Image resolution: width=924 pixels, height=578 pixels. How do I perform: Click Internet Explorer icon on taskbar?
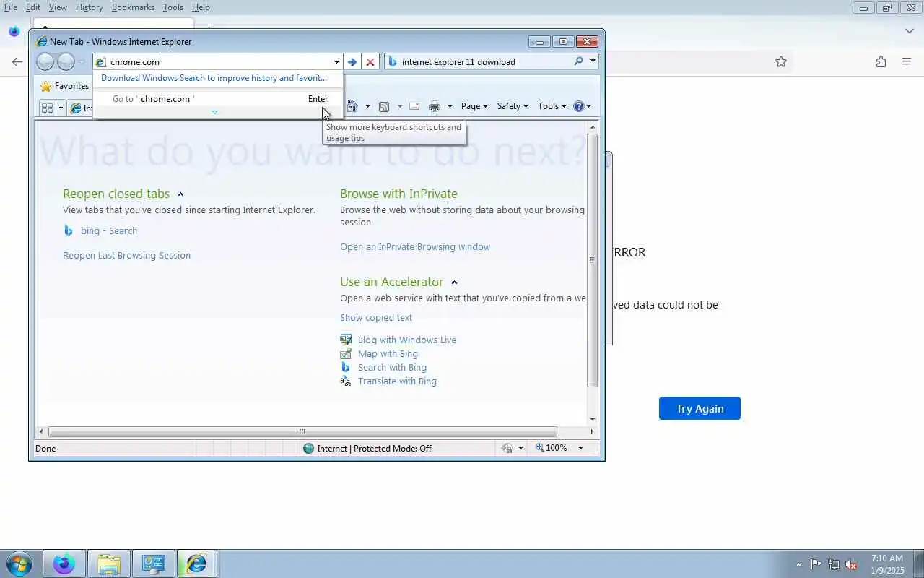click(x=196, y=564)
